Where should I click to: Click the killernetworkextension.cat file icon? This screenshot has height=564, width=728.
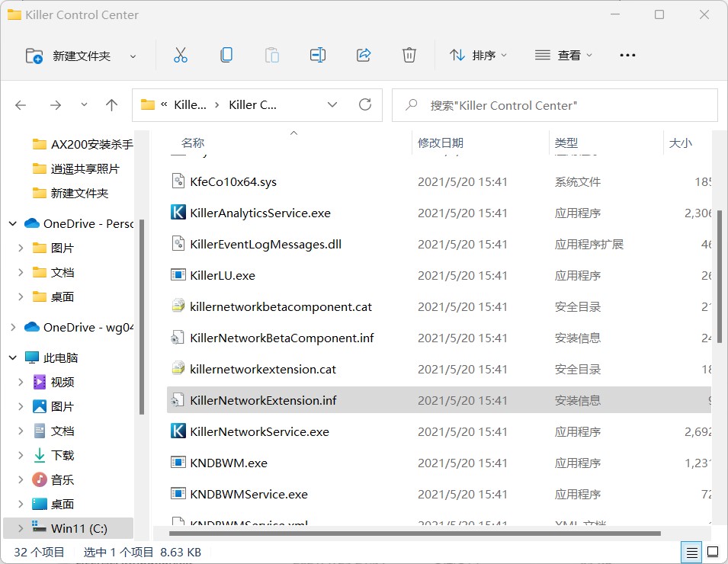point(178,368)
